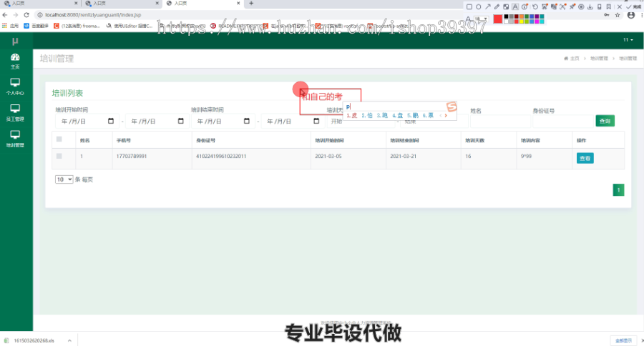The width and height of the screenshot is (644, 346).
Task: Send screenshot to phone icon
Action: point(599,6)
